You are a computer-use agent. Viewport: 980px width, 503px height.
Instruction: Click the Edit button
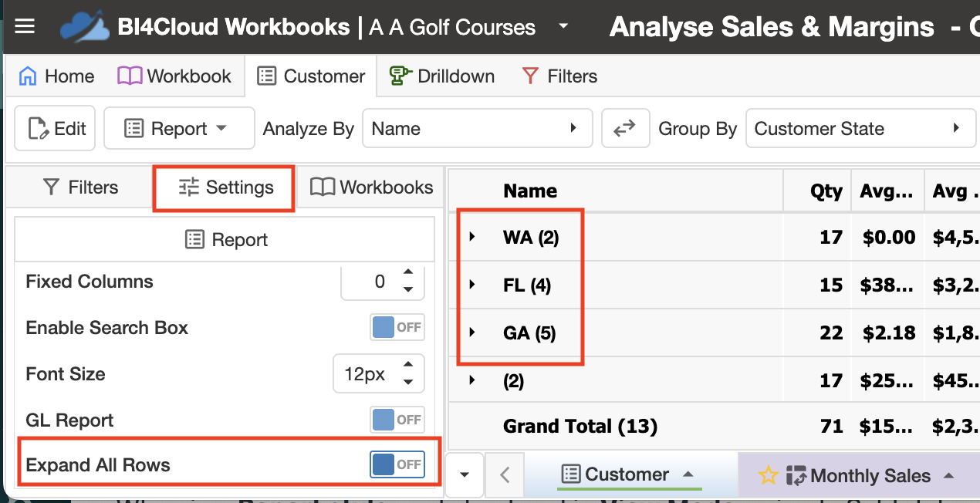tap(56, 128)
